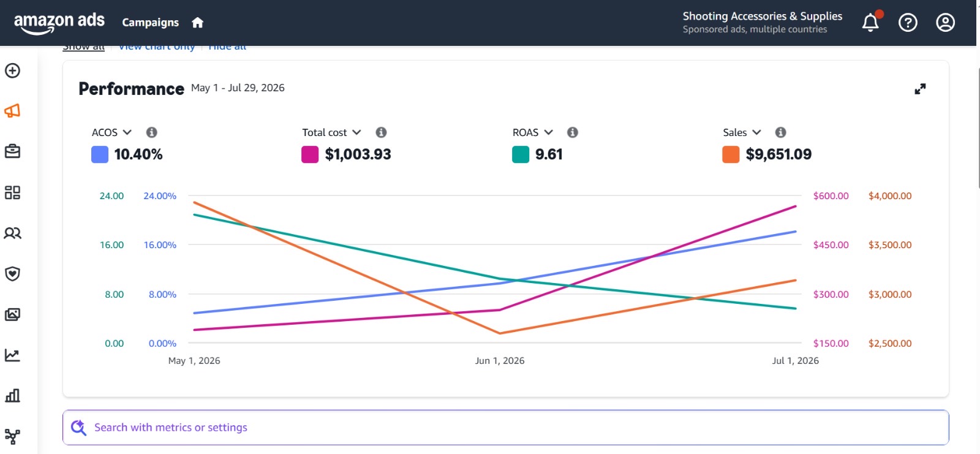Click the $600.00 axis label
Image resolution: width=980 pixels, height=454 pixels.
pos(831,196)
